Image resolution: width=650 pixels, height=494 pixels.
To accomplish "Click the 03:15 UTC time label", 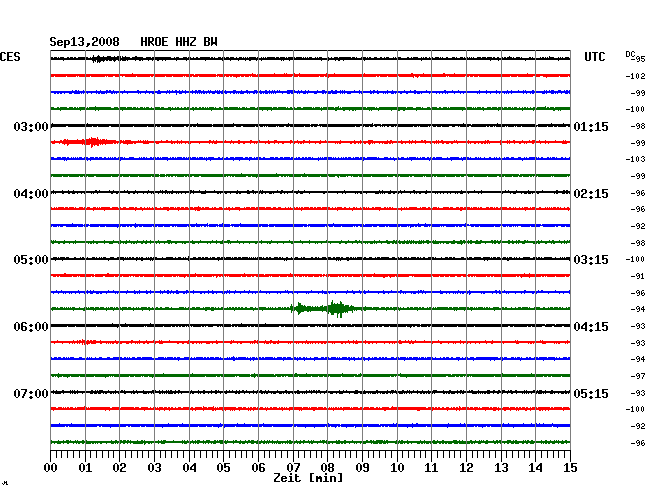I will click(x=591, y=260).
